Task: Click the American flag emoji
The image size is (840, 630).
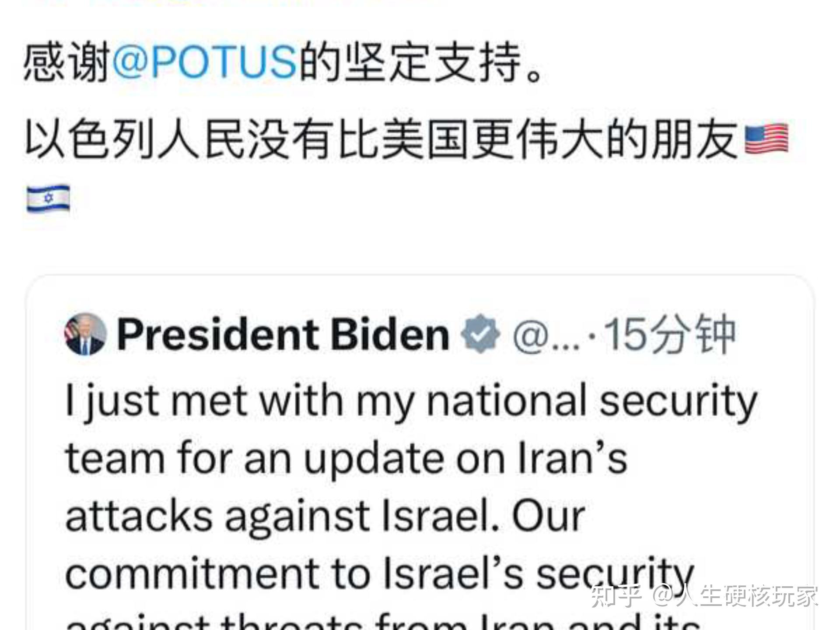Action: pyautogui.click(x=766, y=139)
